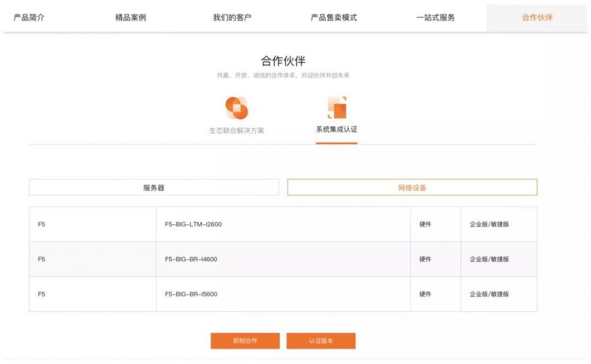Click F5 vendor cell in I5600 row
This screenshot has height=364, width=591.
tap(93, 294)
